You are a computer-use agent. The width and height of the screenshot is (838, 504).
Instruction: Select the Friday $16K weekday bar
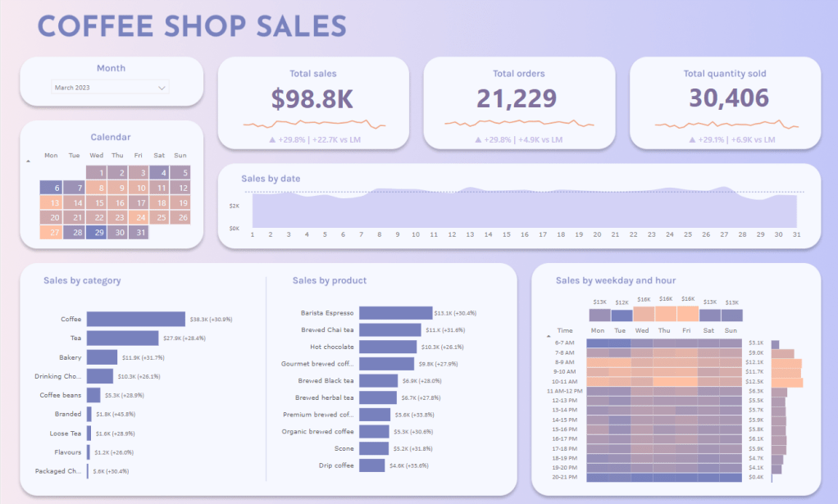coord(687,314)
